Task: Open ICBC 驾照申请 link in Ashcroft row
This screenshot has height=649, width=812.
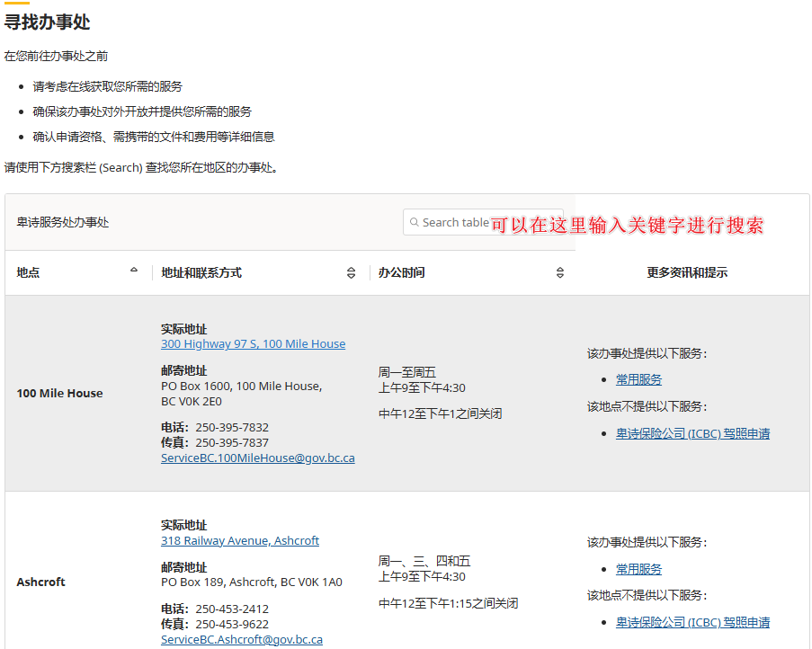Action: [x=692, y=622]
